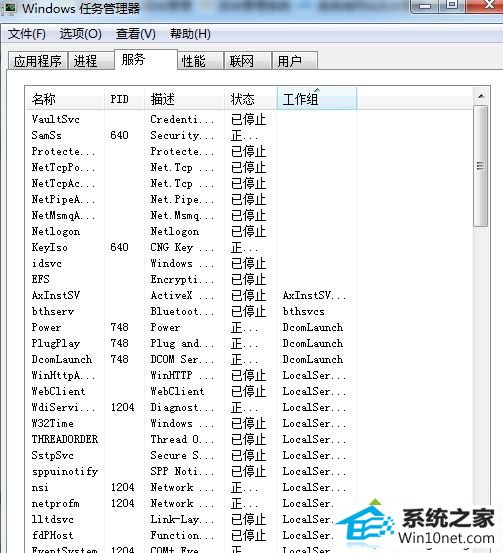503x553 pixels.
Task: Select the NetPipeA... service row
Action: pyautogui.click(x=192, y=199)
